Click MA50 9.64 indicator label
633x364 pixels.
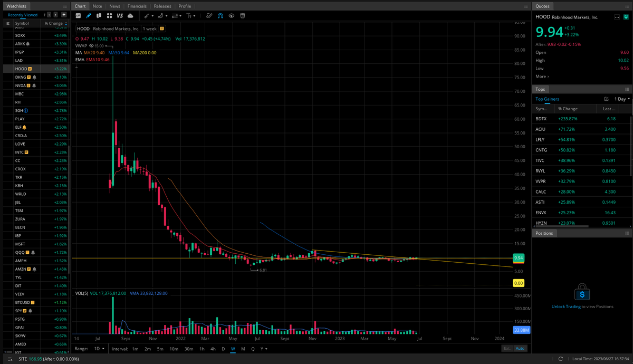(119, 53)
